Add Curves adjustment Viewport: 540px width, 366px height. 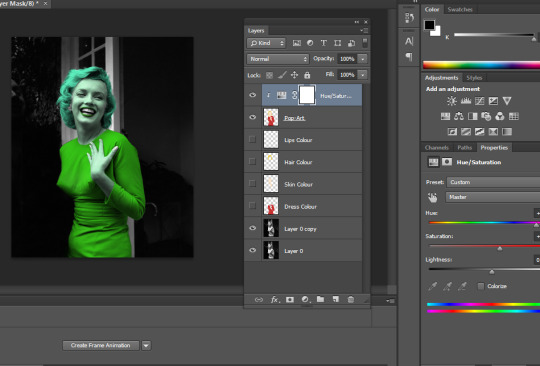[x=479, y=101]
